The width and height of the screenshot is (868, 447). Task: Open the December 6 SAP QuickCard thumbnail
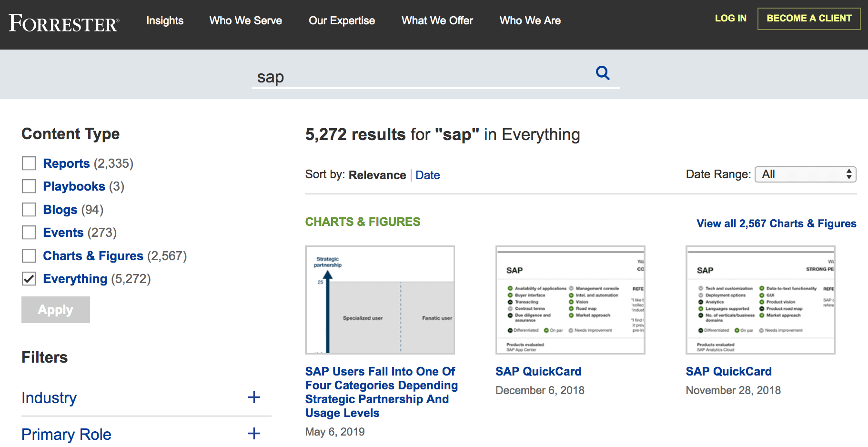570,300
